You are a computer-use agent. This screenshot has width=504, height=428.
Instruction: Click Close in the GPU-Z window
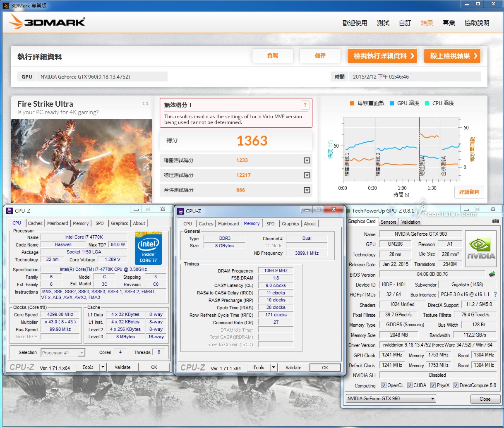[x=485, y=399]
